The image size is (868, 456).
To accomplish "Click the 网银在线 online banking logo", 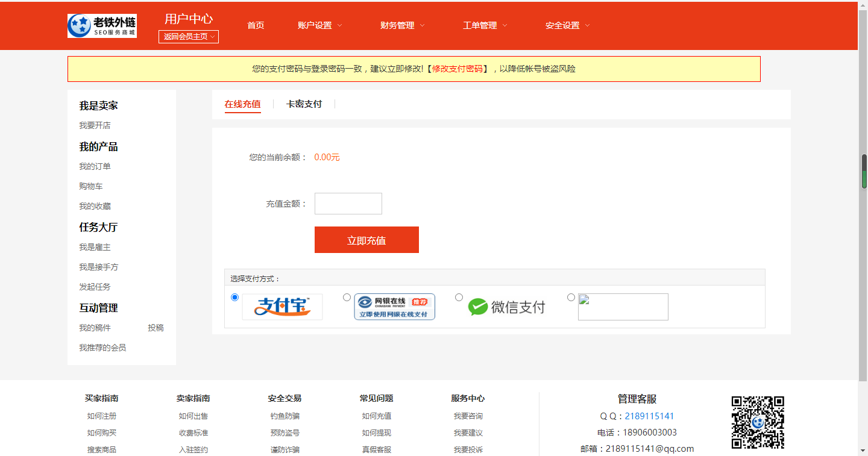I will (394, 307).
